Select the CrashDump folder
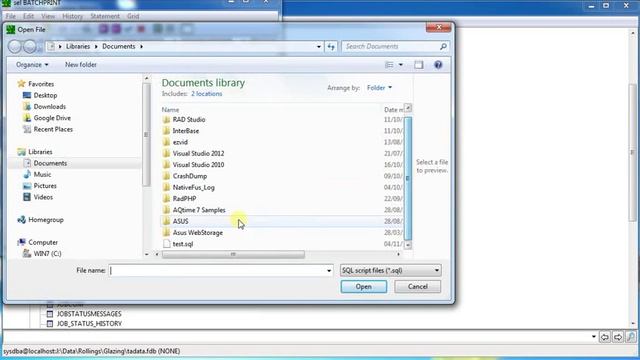640x360 pixels. (x=190, y=176)
